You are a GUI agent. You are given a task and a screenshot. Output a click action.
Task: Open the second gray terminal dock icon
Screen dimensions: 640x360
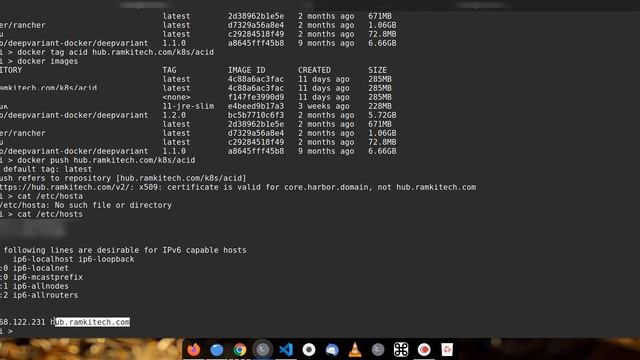(378, 349)
